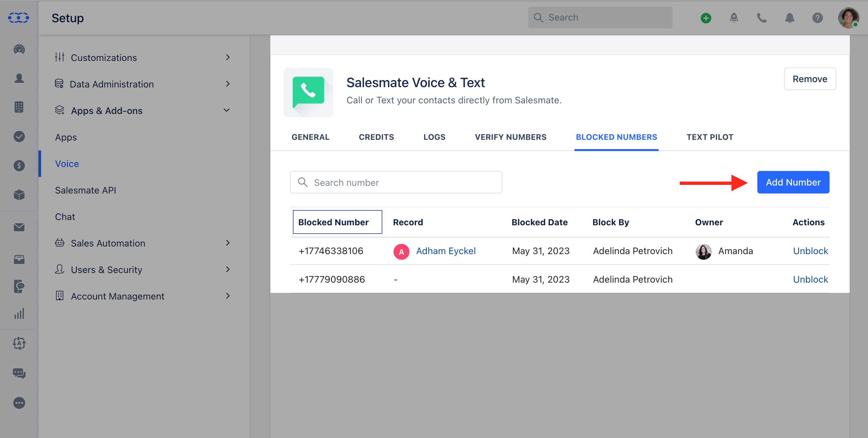Switch to the VERIFY NUMBERS tab

tap(511, 137)
